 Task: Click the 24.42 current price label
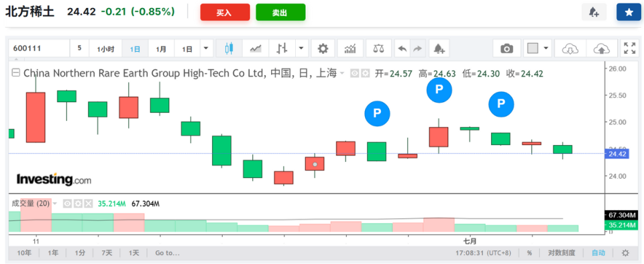coord(617,155)
